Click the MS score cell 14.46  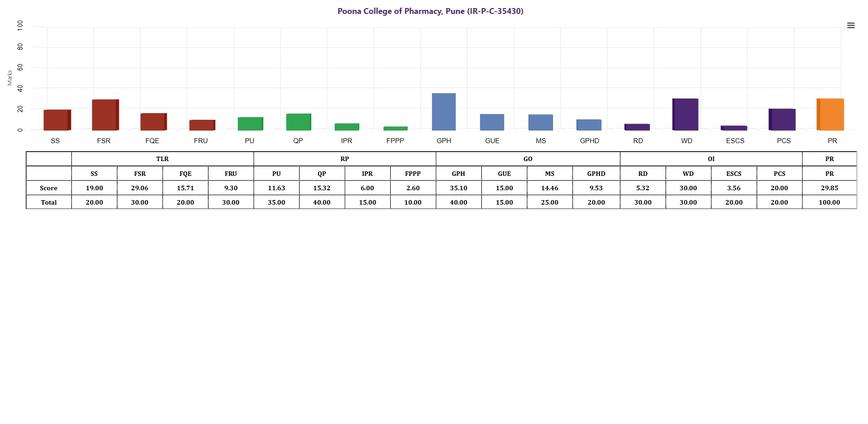coord(550,188)
